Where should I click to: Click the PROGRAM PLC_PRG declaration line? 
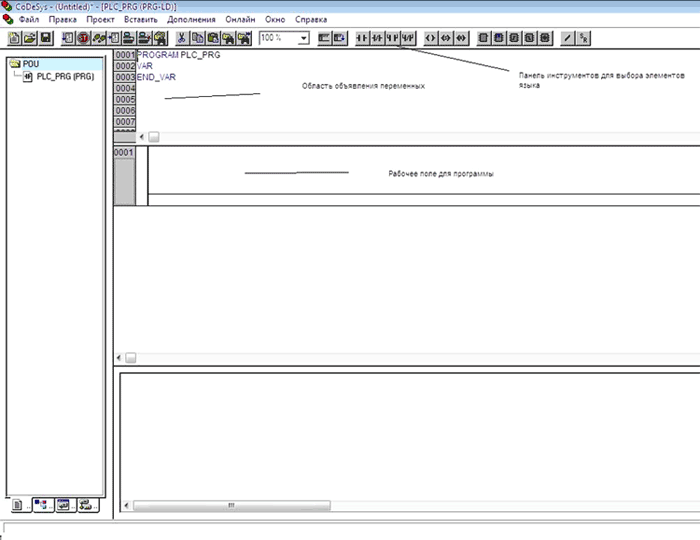(x=178, y=55)
